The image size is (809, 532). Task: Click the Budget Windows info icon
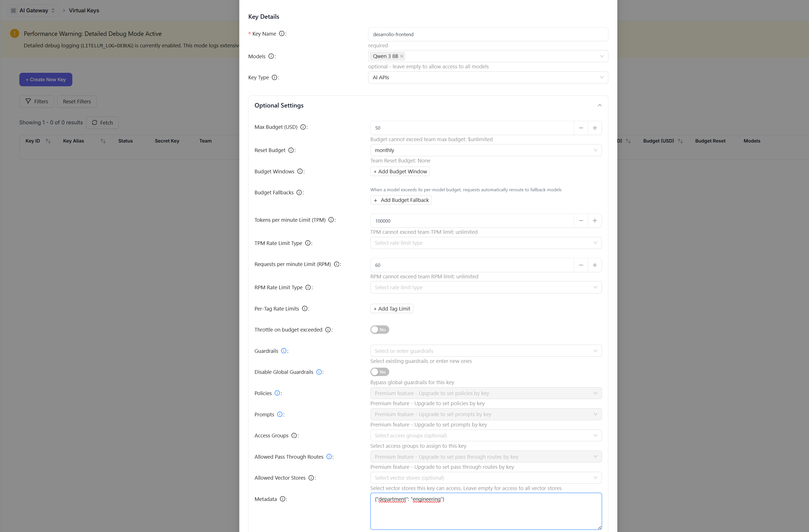300,171
